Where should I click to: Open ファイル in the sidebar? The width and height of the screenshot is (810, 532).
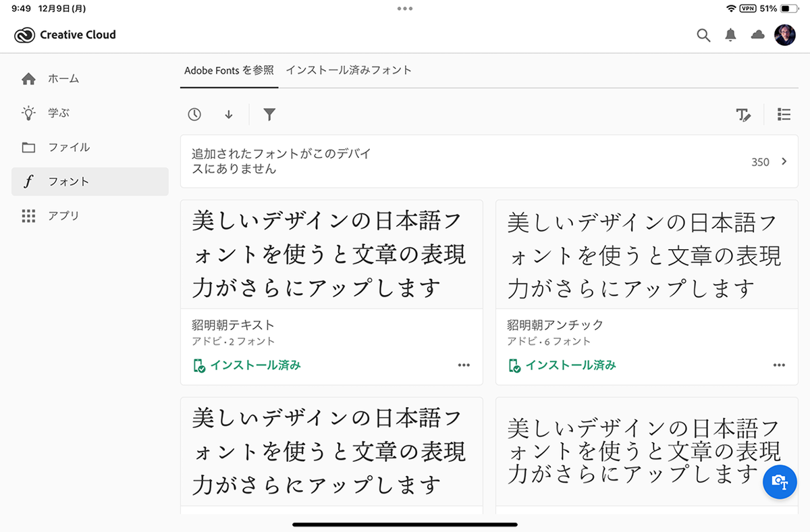90,147
